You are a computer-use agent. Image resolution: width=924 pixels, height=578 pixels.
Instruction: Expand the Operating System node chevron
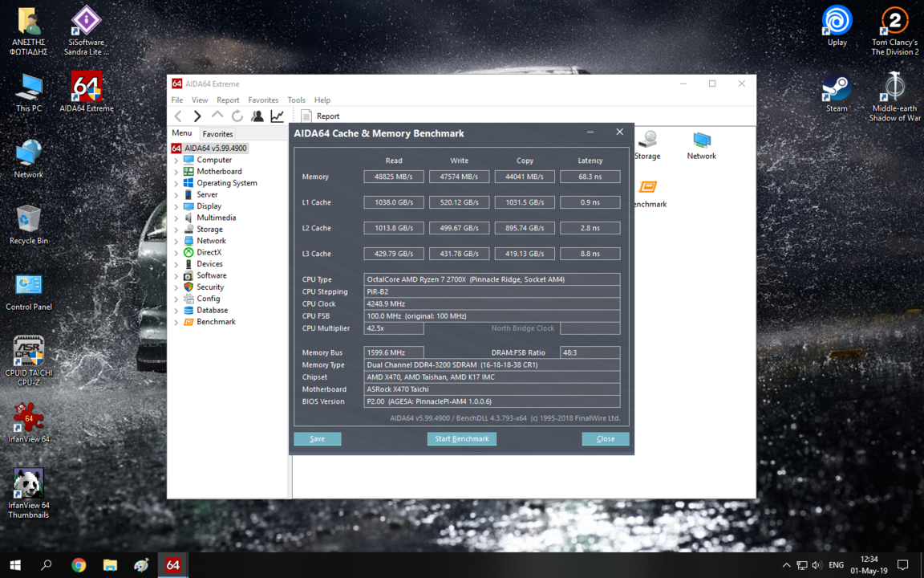pyautogui.click(x=176, y=183)
